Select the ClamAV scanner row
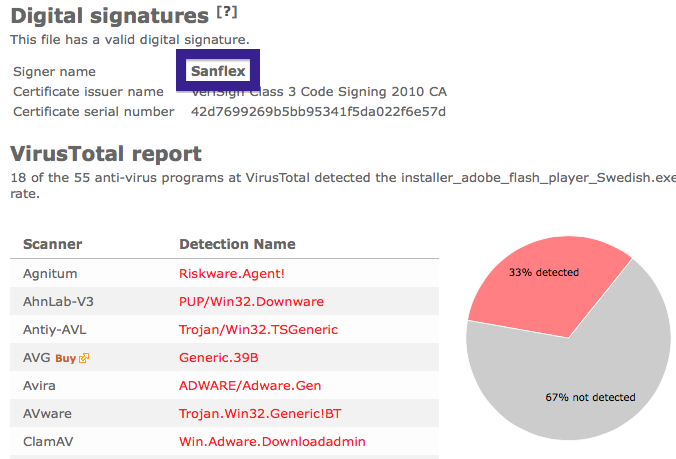This screenshot has width=676, height=459. (x=224, y=442)
